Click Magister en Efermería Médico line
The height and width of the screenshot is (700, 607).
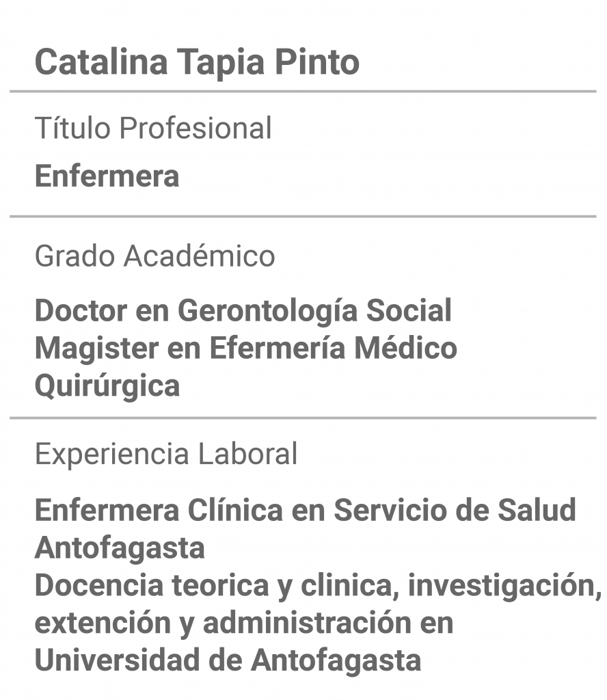coord(246,348)
